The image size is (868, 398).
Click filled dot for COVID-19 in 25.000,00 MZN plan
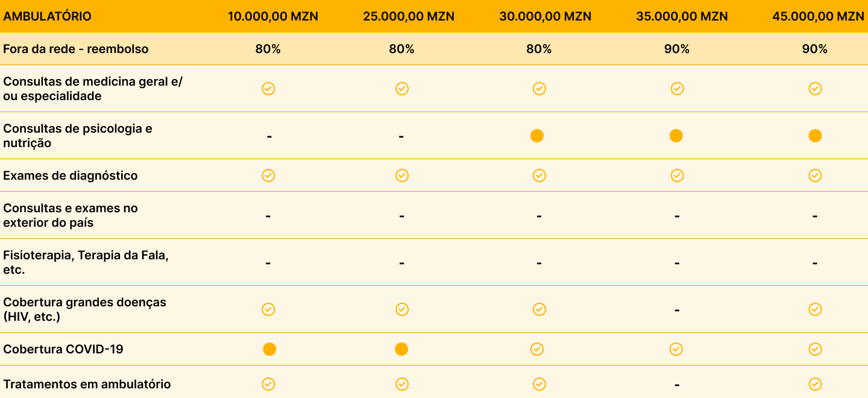[x=401, y=349]
